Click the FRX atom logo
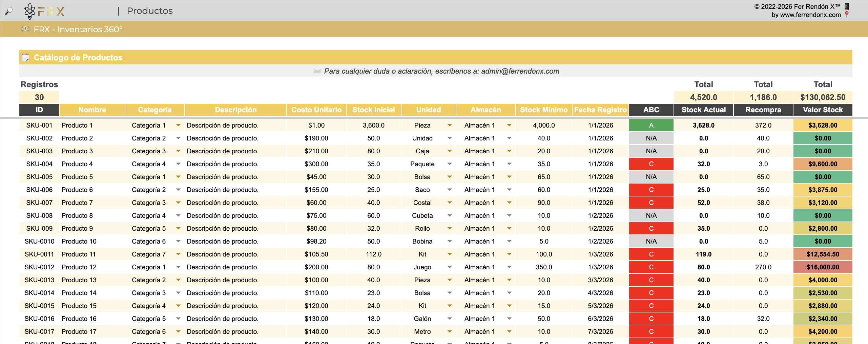The image size is (868, 344). tap(29, 11)
